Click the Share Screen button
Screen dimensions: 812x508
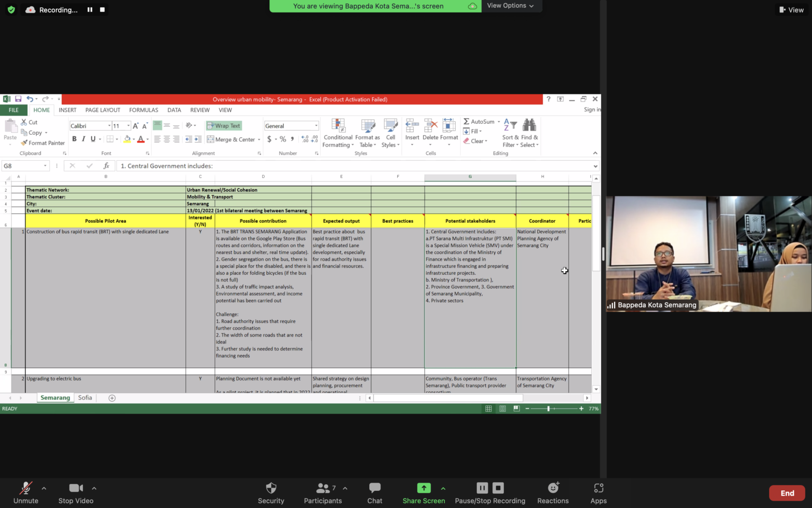tap(424, 488)
